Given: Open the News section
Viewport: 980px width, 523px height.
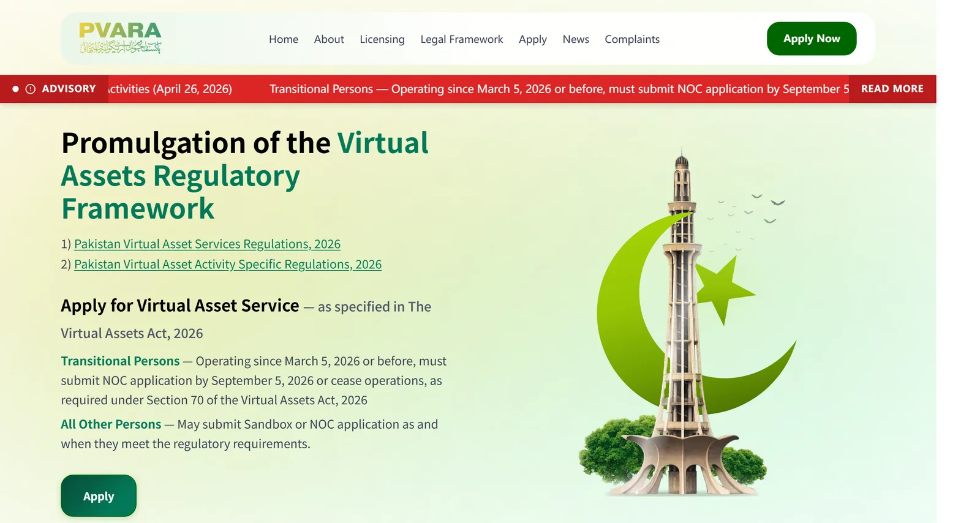Looking at the screenshot, I should (x=576, y=39).
